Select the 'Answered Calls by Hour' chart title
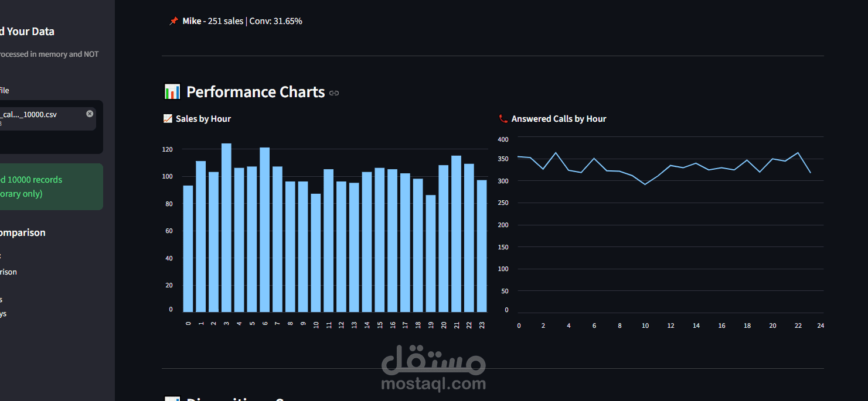 [x=559, y=119]
